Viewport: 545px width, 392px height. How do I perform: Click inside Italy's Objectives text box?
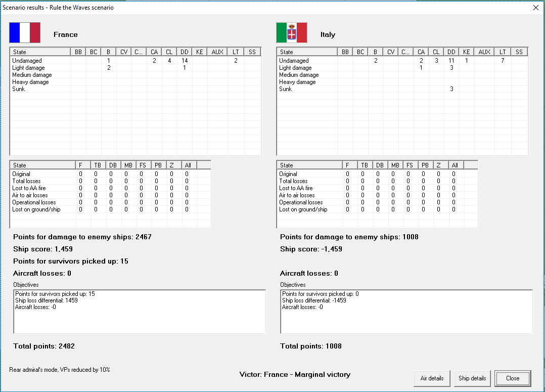point(406,319)
